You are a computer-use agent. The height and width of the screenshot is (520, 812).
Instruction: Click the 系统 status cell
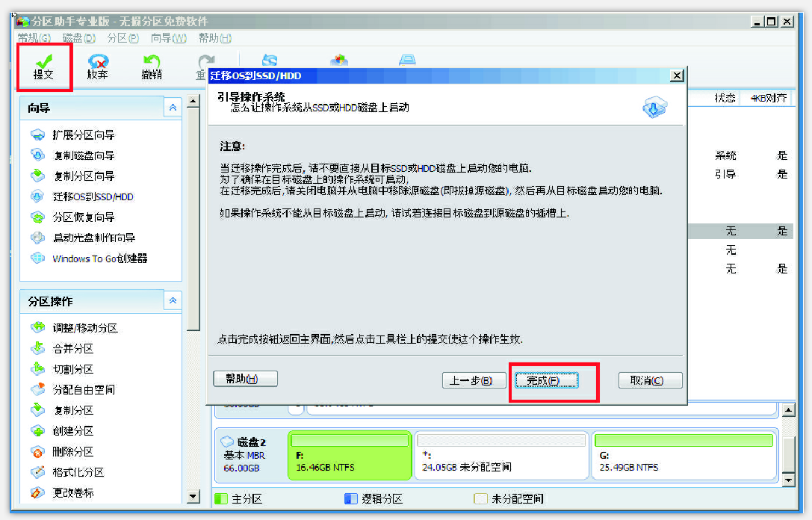click(x=725, y=155)
